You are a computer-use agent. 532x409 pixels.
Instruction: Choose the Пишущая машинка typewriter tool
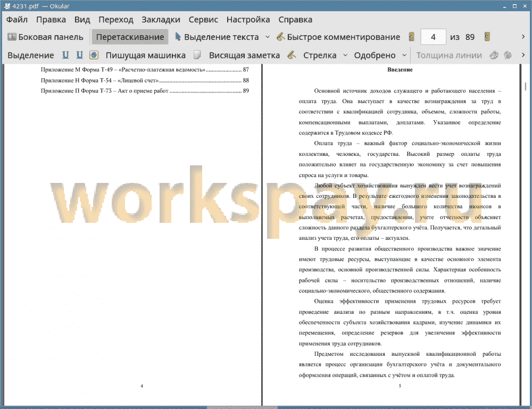click(x=146, y=55)
